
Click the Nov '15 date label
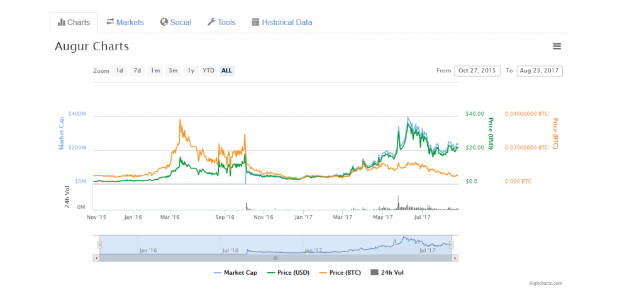(96, 217)
